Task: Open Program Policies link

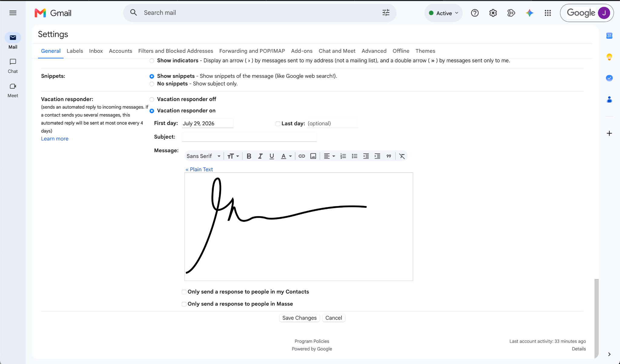Action: click(x=312, y=341)
